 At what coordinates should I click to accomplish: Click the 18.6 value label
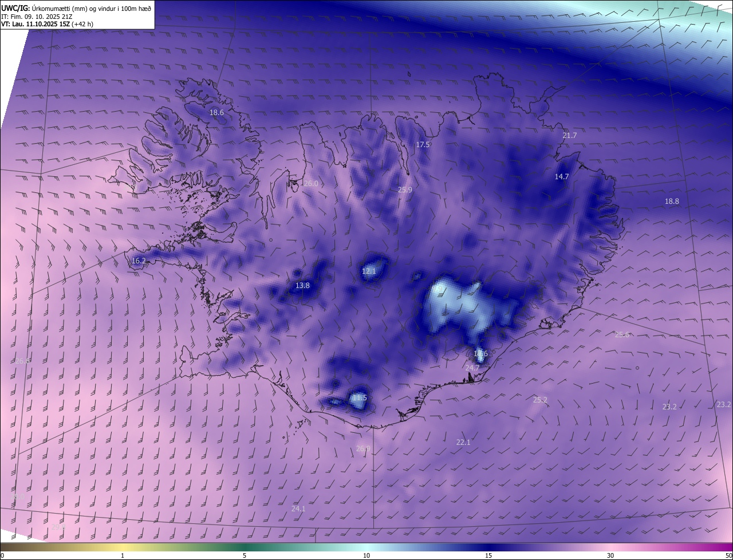coord(216,113)
